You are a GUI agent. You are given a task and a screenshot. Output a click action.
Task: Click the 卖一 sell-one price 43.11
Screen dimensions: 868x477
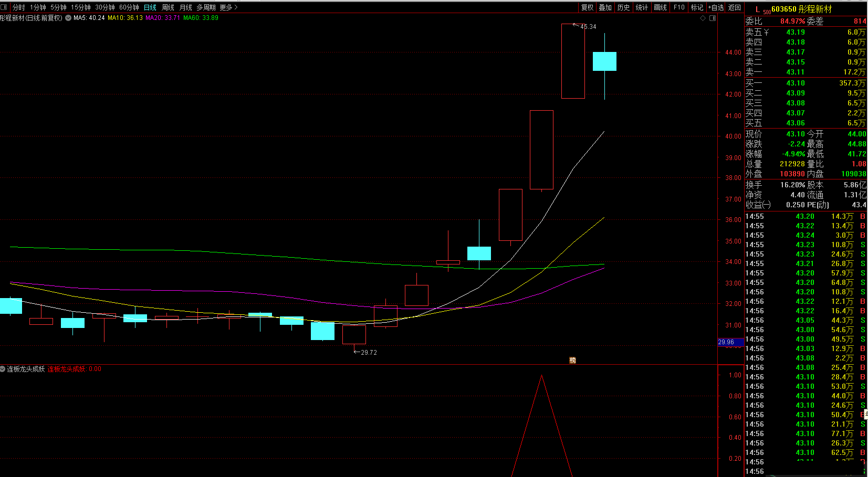795,72
